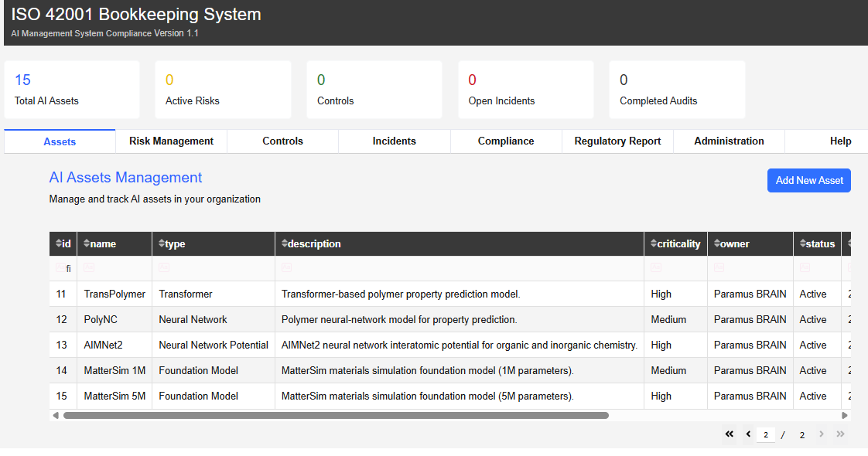Screen dimensions: 868x456
Task: Jump to the first page of assets
Action: [x=729, y=434]
